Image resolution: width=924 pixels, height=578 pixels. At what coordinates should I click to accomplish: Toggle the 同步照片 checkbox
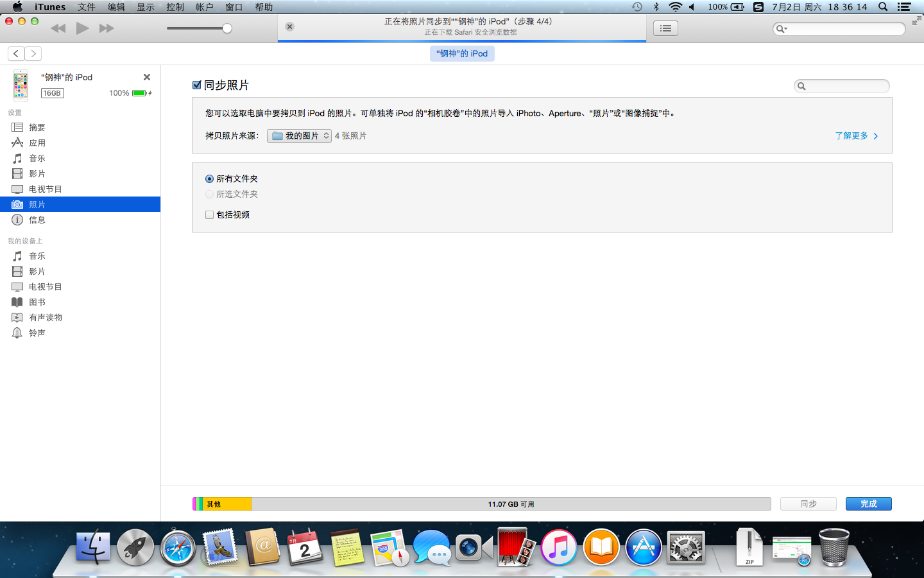[x=197, y=85]
